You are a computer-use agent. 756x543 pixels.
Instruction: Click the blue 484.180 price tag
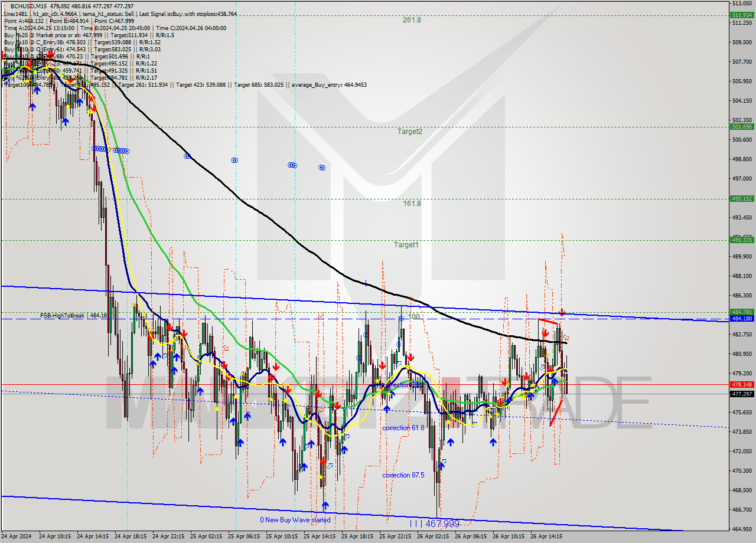pyautogui.click(x=742, y=319)
